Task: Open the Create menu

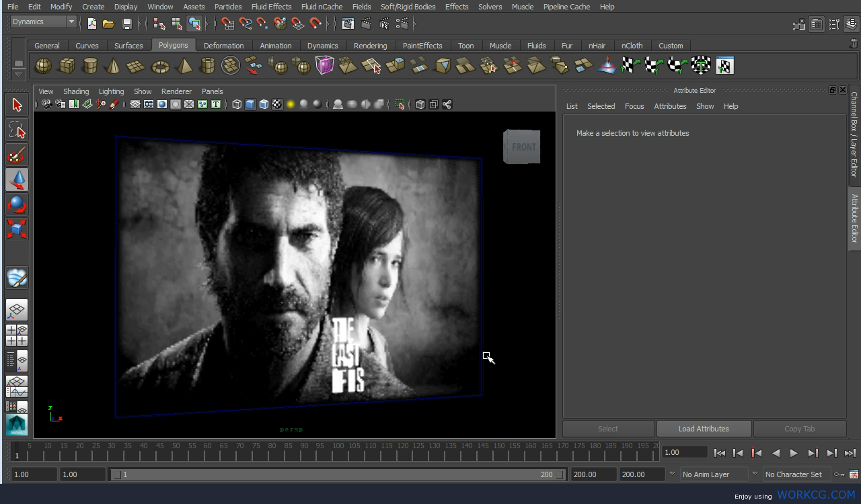Action: pyautogui.click(x=93, y=7)
